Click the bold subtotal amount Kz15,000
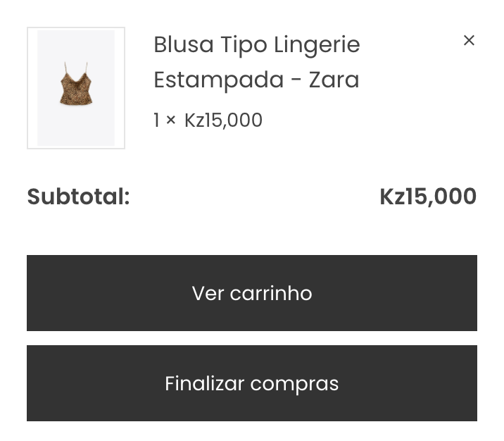The height and width of the screenshot is (441, 504). point(428,197)
